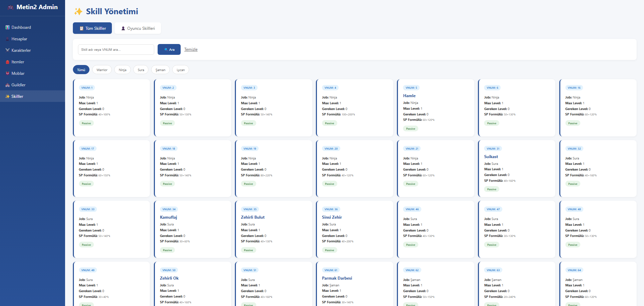Image resolution: width=644 pixels, height=306 pixels.
Task: Toggle the Warrior job filter chip
Action: (x=102, y=69)
